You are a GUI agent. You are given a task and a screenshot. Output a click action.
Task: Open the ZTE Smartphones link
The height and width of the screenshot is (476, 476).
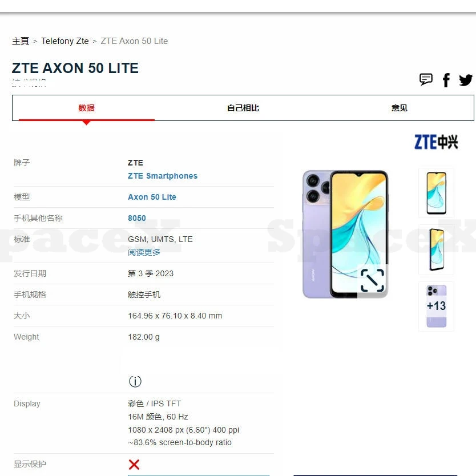163,176
